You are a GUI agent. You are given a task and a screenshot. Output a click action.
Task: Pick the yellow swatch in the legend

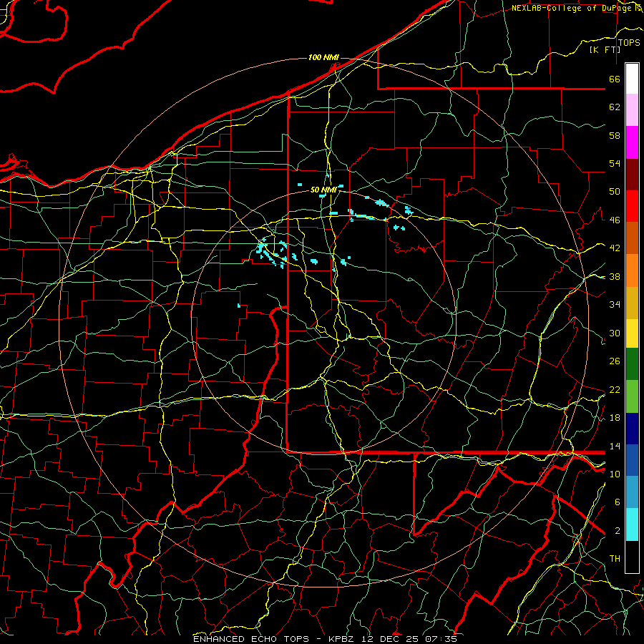[x=632, y=333]
